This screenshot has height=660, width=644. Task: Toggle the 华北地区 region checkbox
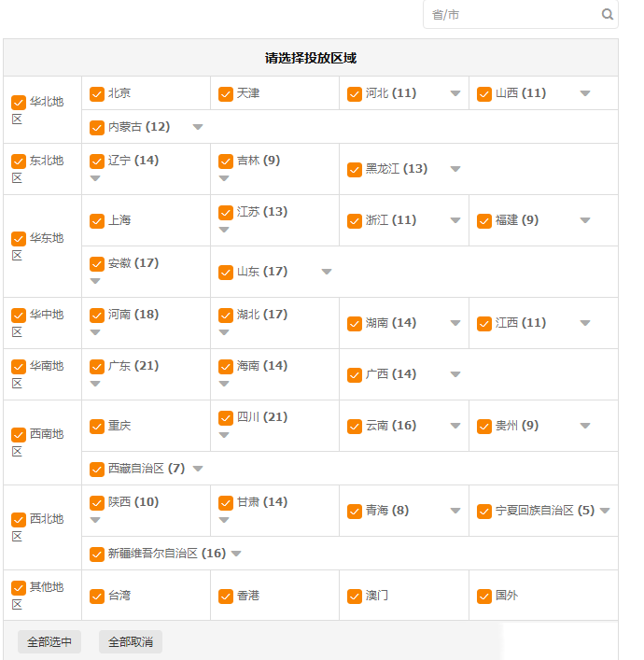(19, 103)
